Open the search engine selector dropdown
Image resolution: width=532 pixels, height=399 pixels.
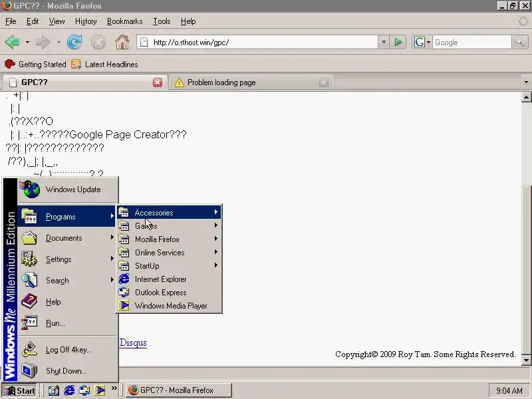pyautogui.click(x=428, y=43)
